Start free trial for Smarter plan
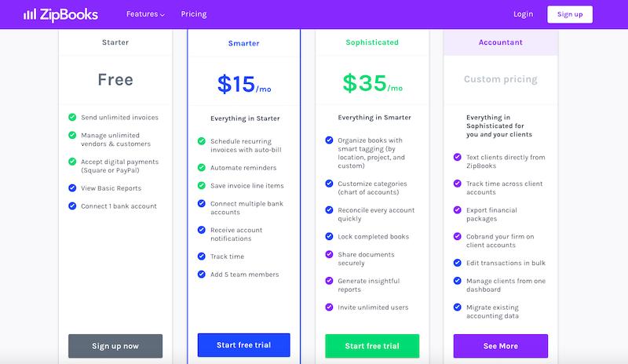 (243, 345)
